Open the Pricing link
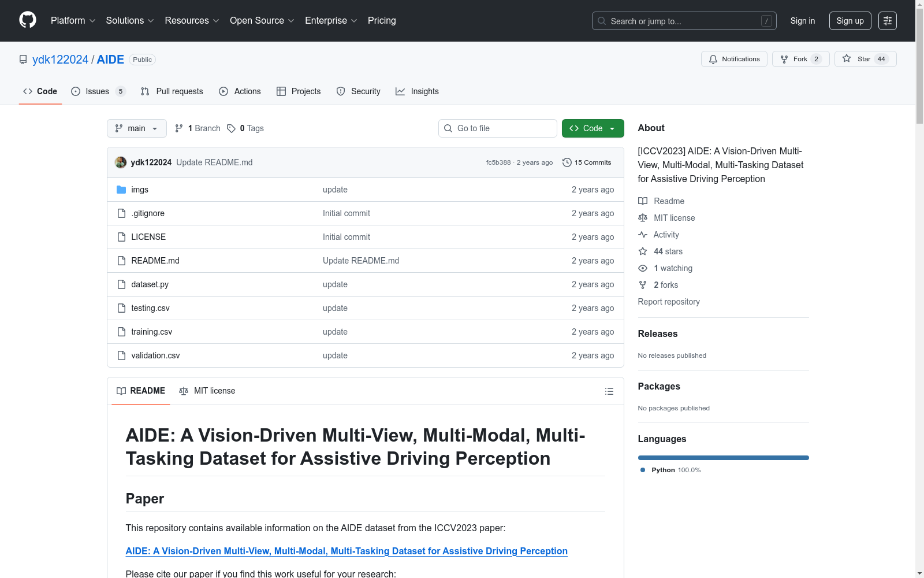 click(x=382, y=20)
